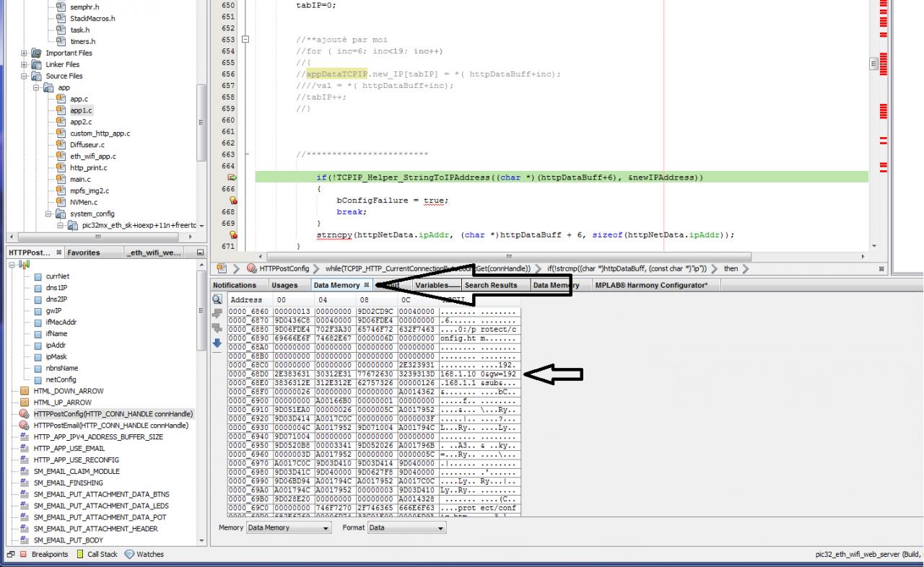Collapse the system_config folder
This screenshot has height=567, width=924.
point(48,214)
